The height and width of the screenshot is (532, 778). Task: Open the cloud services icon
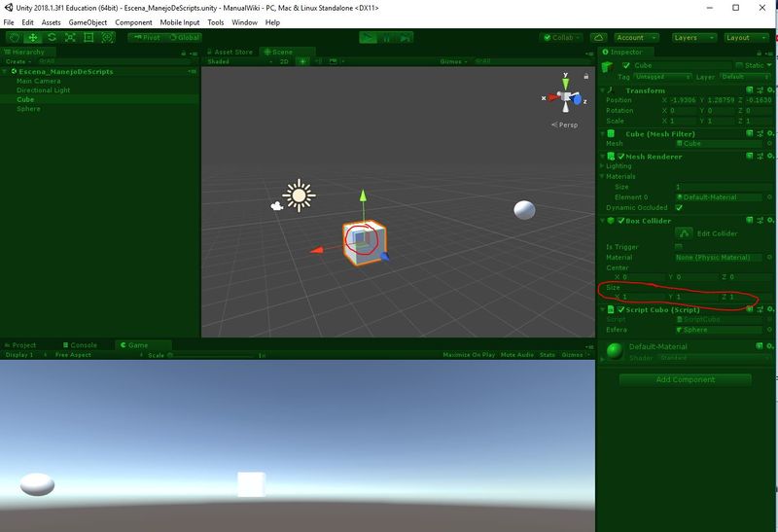point(598,38)
